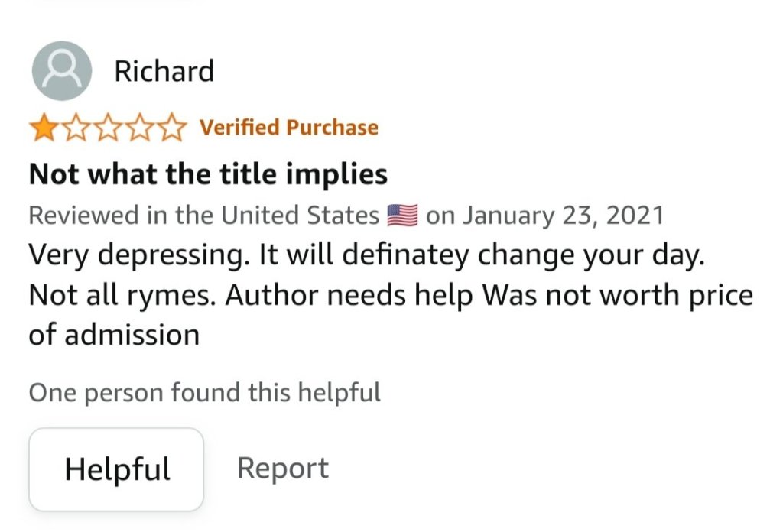Click the misspelled word "definatey"

pyautogui.click(x=407, y=255)
